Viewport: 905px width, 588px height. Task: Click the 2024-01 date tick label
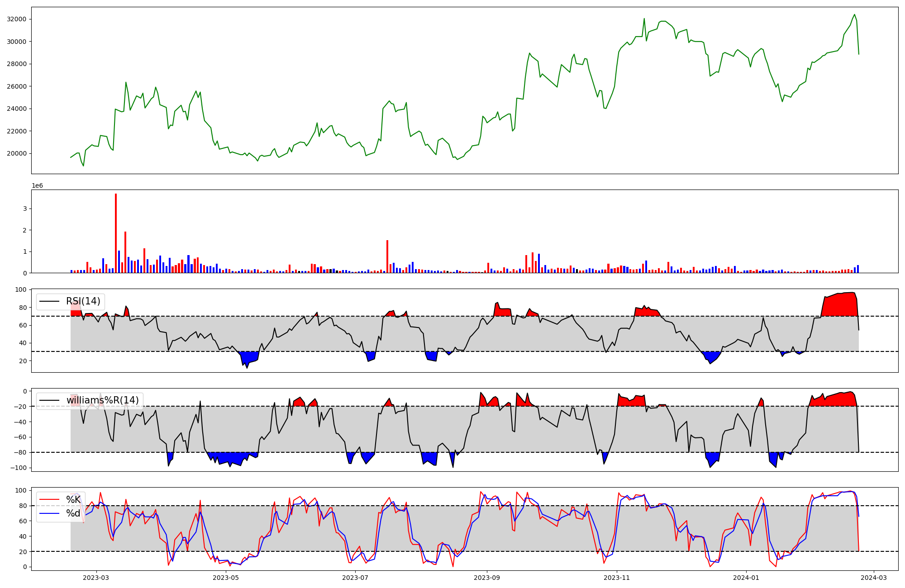click(746, 578)
